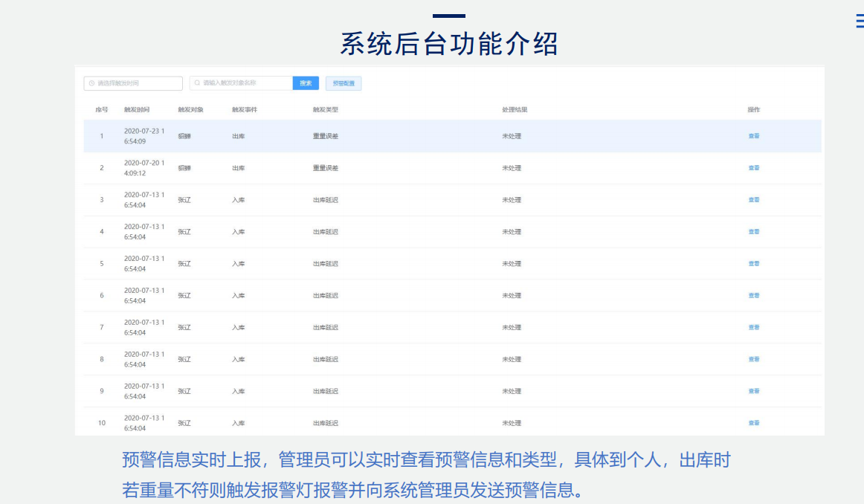Click 貂蝉 in row 1

pos(184,136)
